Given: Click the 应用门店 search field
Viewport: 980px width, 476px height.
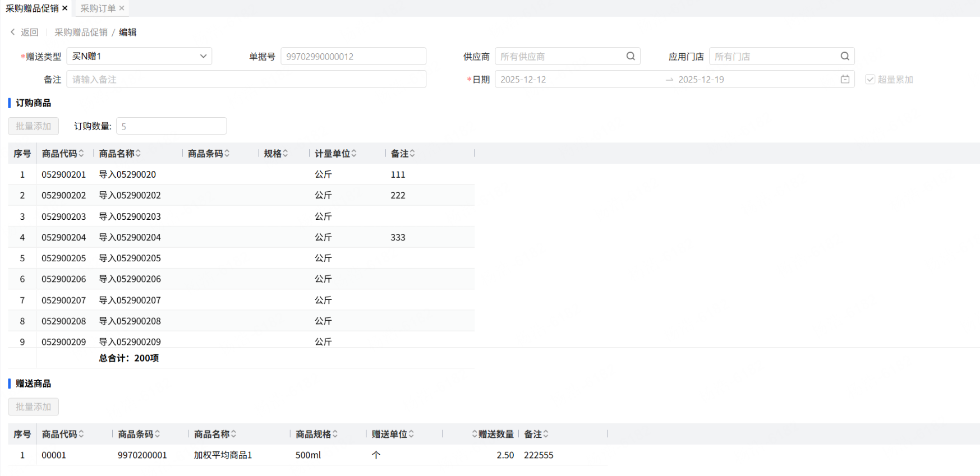Looking at the screenshot, I should [x=781, y=56].
